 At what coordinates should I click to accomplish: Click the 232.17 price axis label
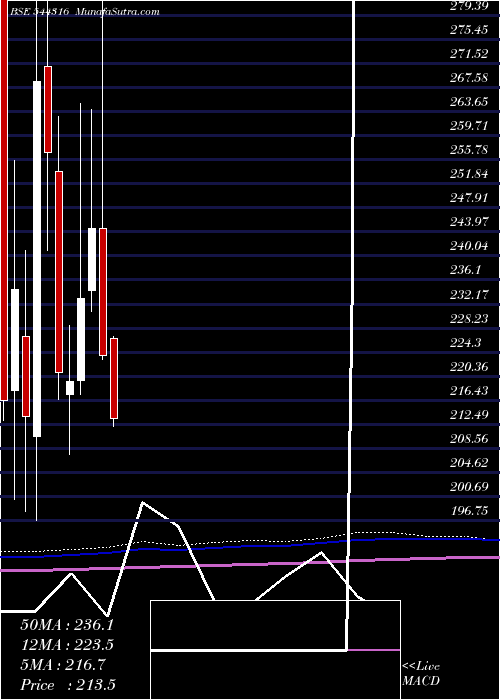(470, 295)
